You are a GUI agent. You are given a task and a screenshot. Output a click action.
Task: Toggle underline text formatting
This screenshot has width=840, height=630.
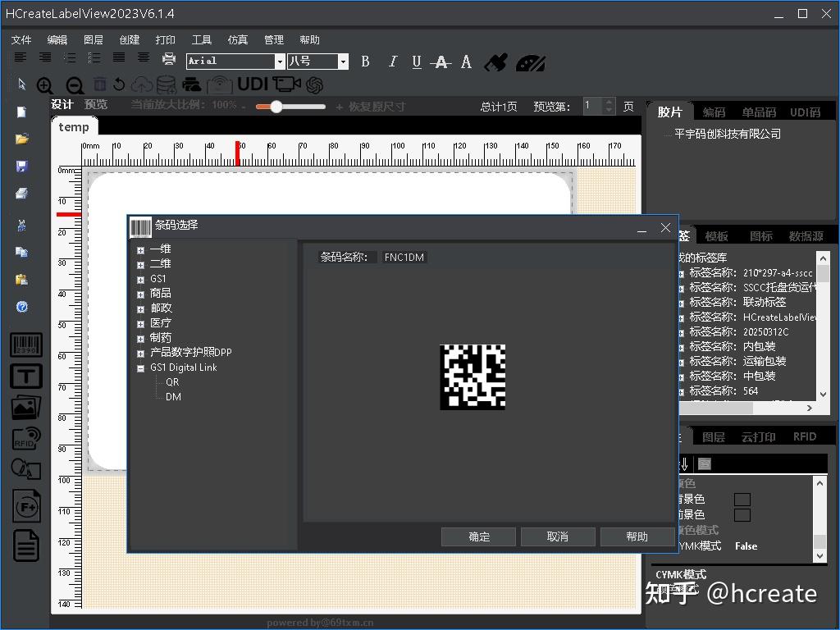pos(417,62)
